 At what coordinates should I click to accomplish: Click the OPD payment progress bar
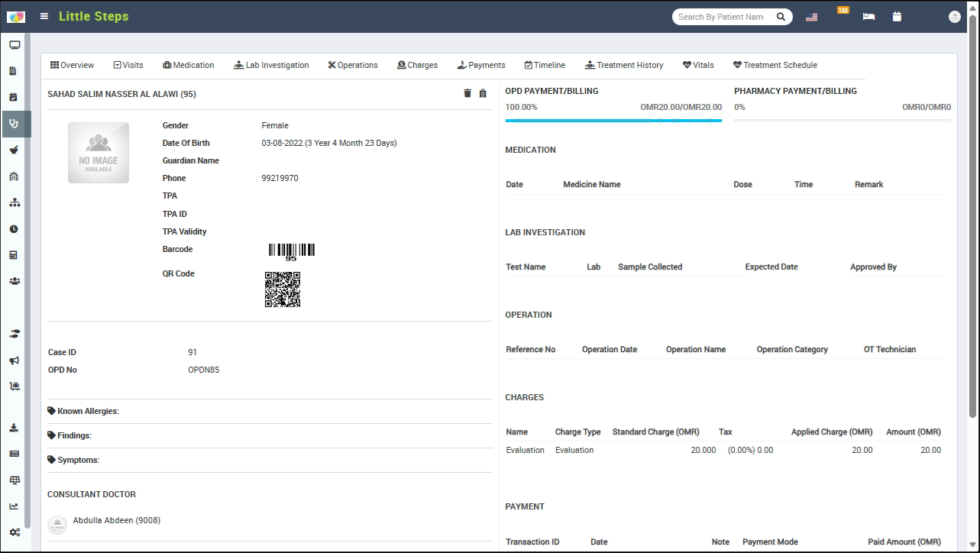tap(613, 120)
